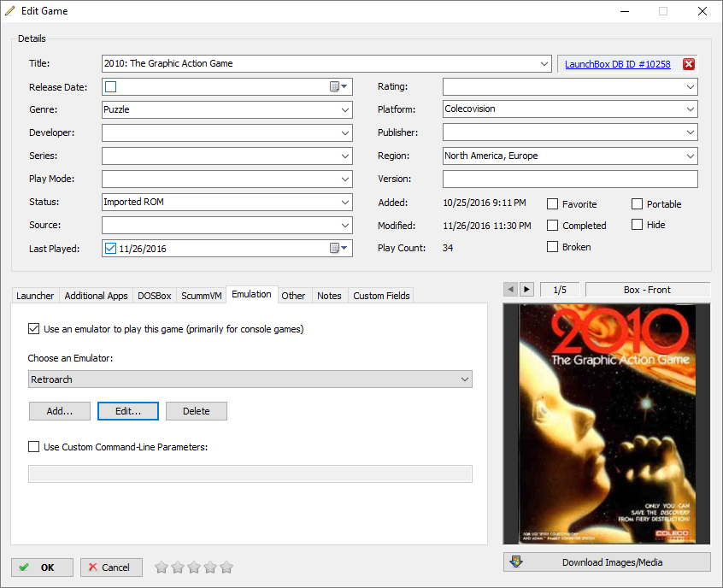Image resolution: width=723 pixels, height=588 pixels.
Task: Open the Play Mode dropdown
Action: coord(345,179)
